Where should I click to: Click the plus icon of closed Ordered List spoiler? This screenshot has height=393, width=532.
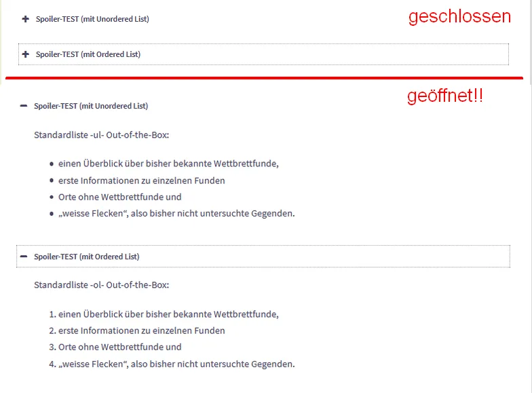coord(26,54)
